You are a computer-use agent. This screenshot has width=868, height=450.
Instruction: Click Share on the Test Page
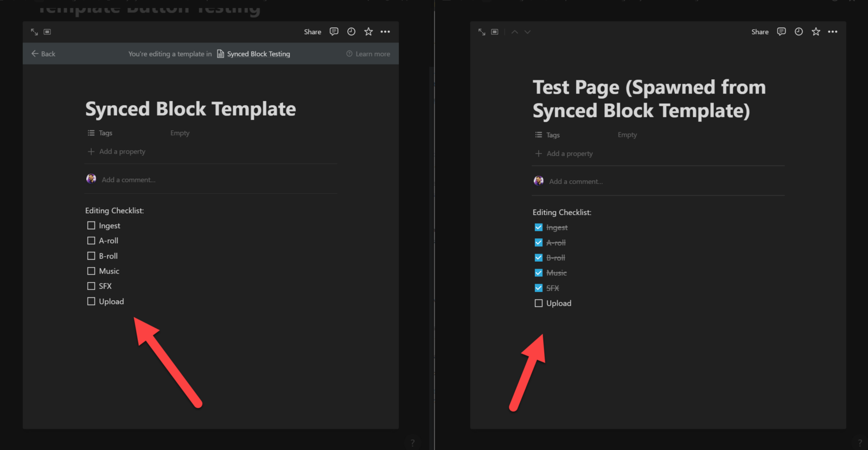click(x=759, y=32)
